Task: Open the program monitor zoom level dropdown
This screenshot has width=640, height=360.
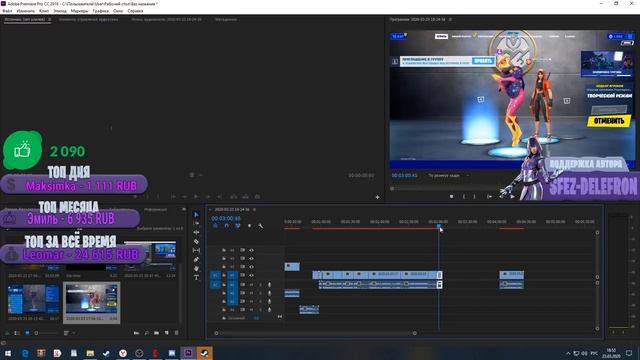Action: [448, 176]
